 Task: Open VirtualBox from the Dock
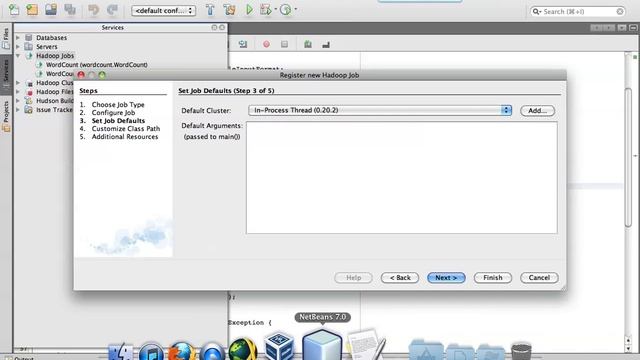tap(279, 347)
